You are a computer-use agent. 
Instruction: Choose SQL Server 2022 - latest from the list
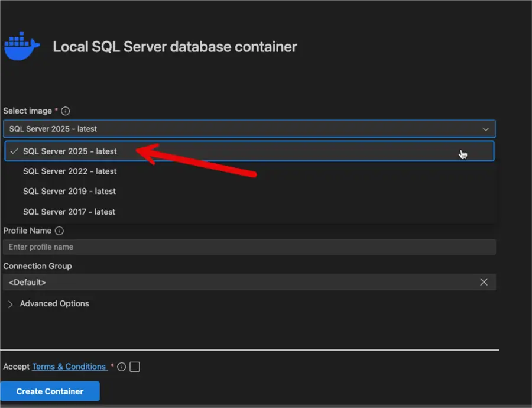click(70, 171)
